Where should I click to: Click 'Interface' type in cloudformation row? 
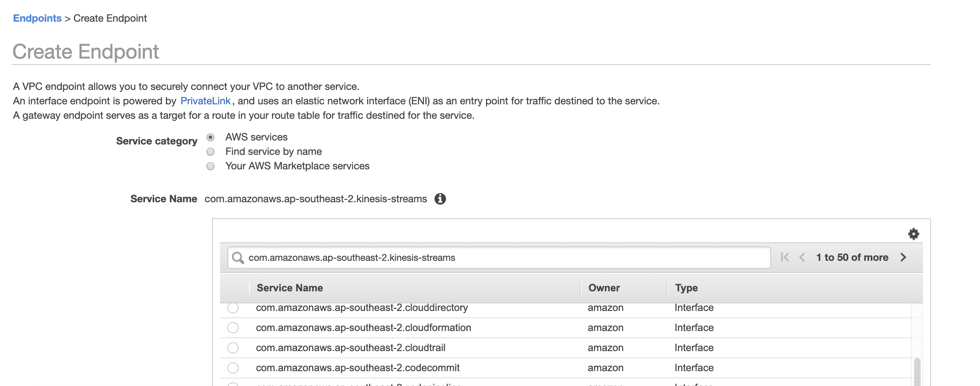[694, 328]
